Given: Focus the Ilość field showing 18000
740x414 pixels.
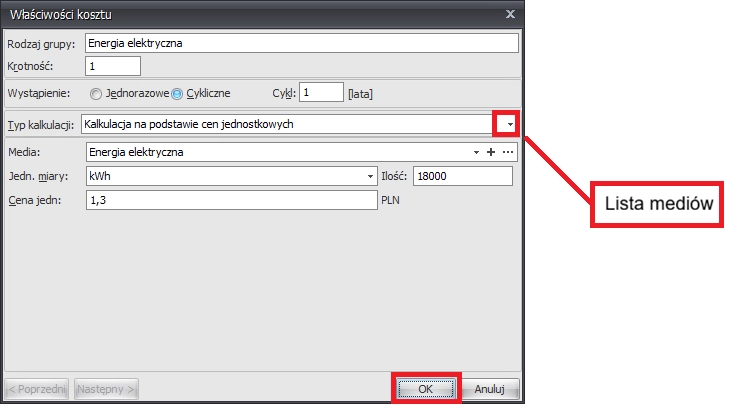Looking at the screenshot, I should coord(461,176).
